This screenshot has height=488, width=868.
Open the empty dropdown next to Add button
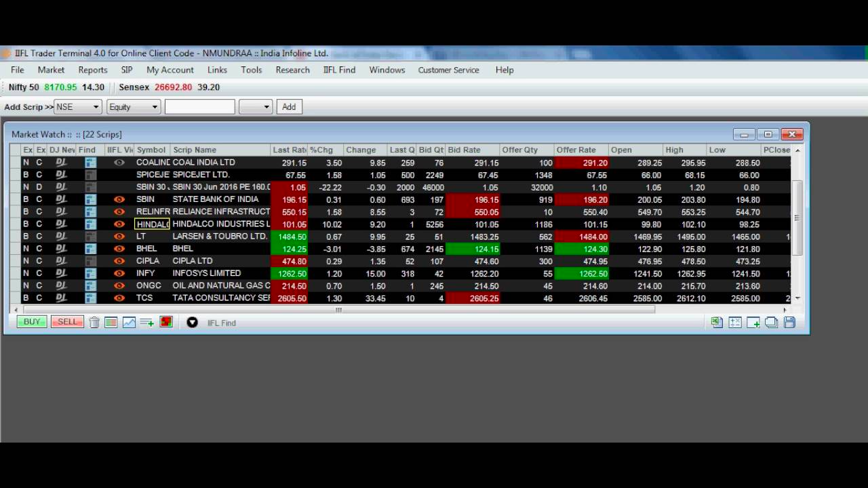[256, 106]
